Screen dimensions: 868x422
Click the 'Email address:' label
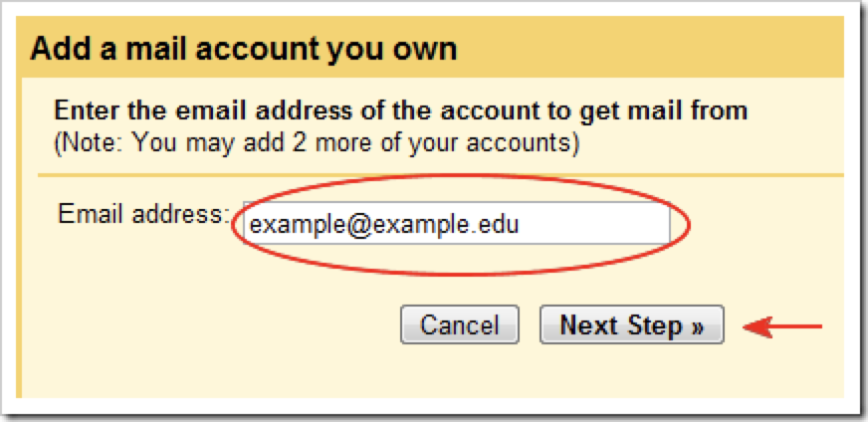pos(144,214)
